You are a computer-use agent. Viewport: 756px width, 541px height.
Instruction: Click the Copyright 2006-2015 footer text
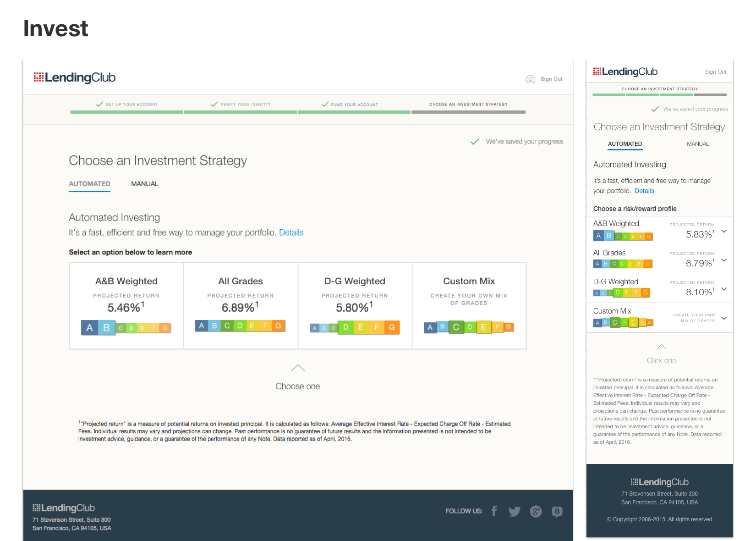(659, 519)
